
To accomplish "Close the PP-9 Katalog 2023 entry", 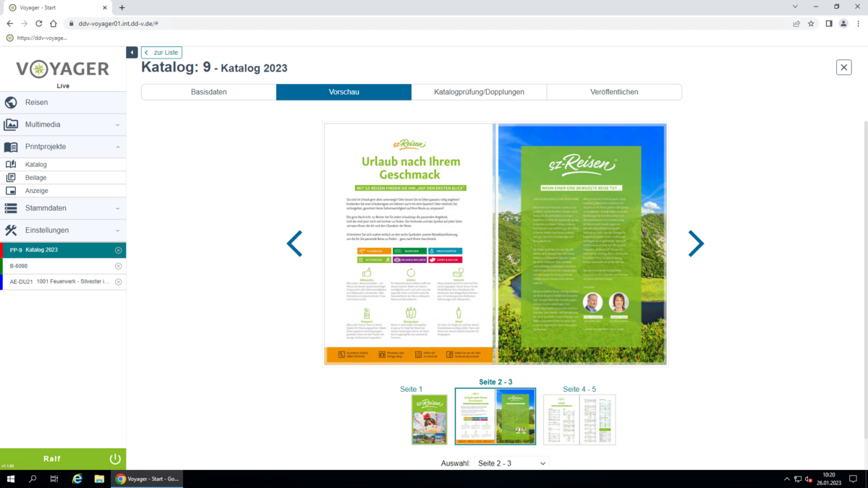I will 119,250.
